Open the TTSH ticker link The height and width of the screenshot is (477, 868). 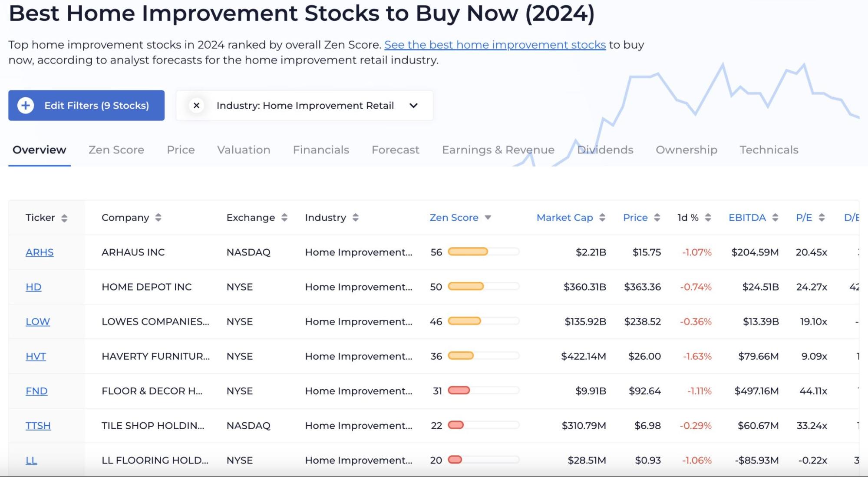pyautogui.click(x=38, y=426)
